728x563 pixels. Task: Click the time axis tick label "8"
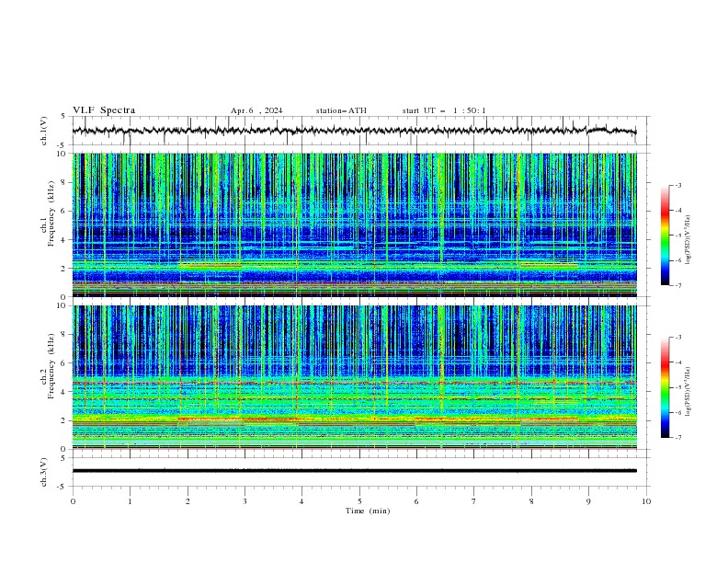pyautogui.click(x=531, y=501)
